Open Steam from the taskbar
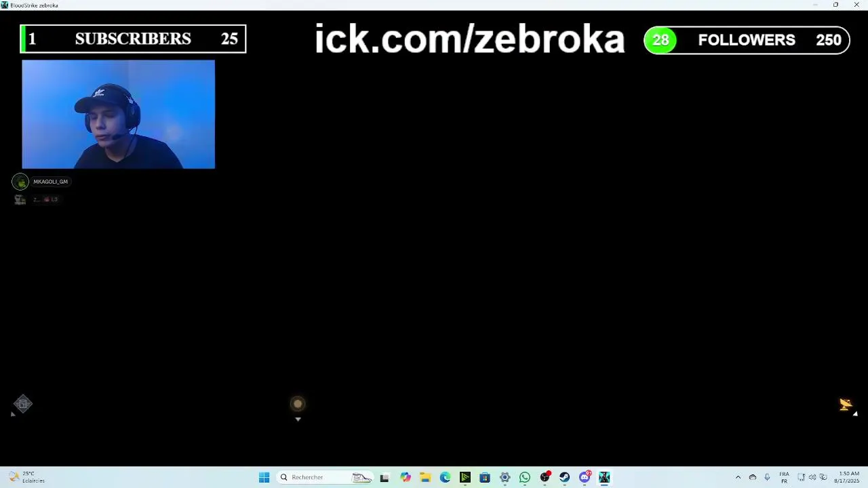This screenshot has height=488, width=868. tap(564, 477)
